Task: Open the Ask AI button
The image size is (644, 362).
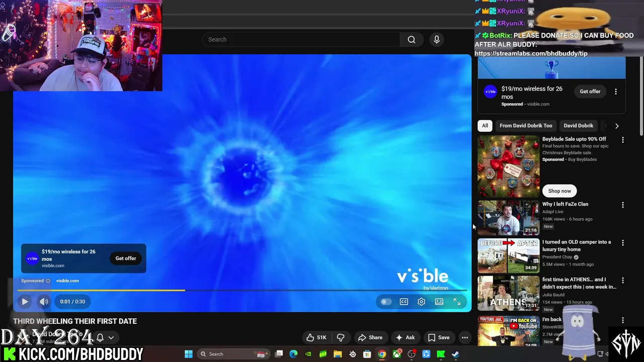Action: tap(406, 337)
